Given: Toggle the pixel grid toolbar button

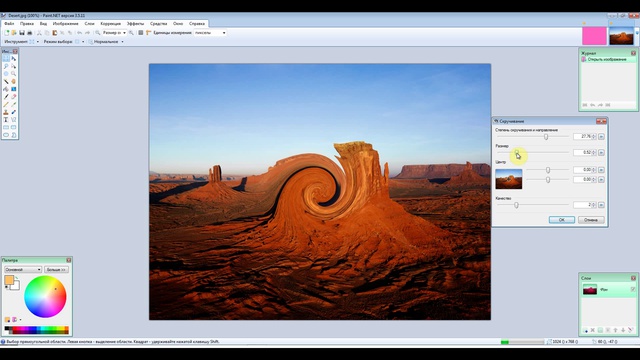Looking at the screenshot, I should pos(141,33).
